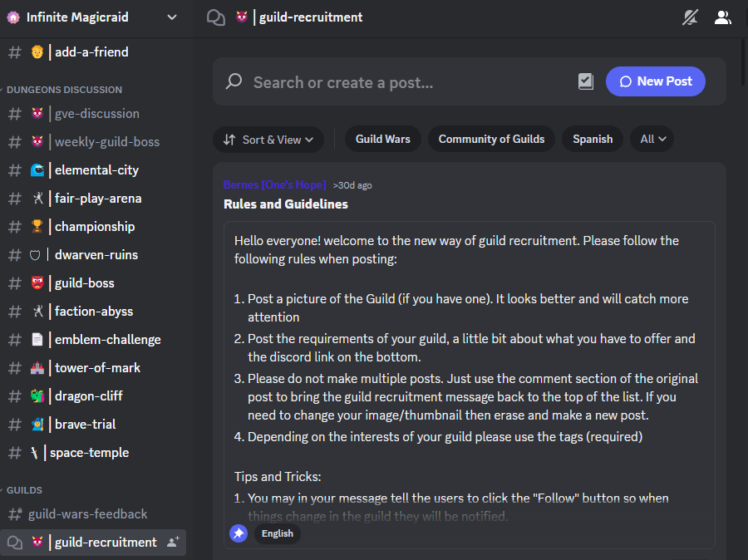Image resolution: width=748 pixels, height=560 pixels.
Task: Switch to the guild-boss channel
Action: click(84, 282)
